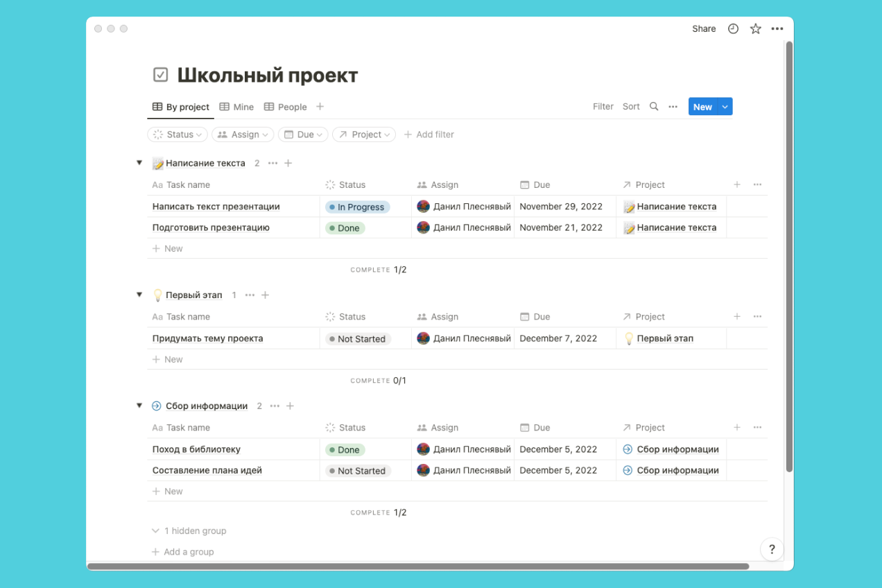Click the Share button
Image resolution: width=882 pixels, height=588 pixels.
coord(704,28)
